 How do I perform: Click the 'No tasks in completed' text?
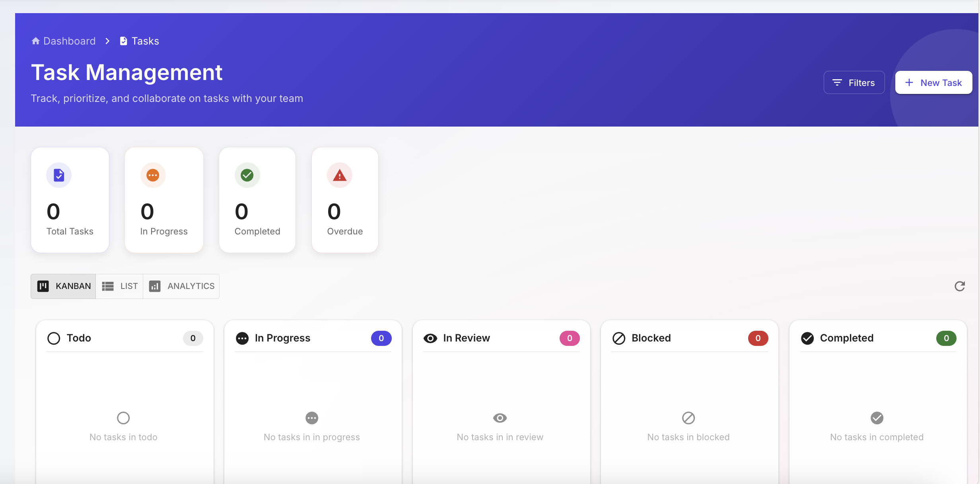pyautogui.click(x=877, y=437)
